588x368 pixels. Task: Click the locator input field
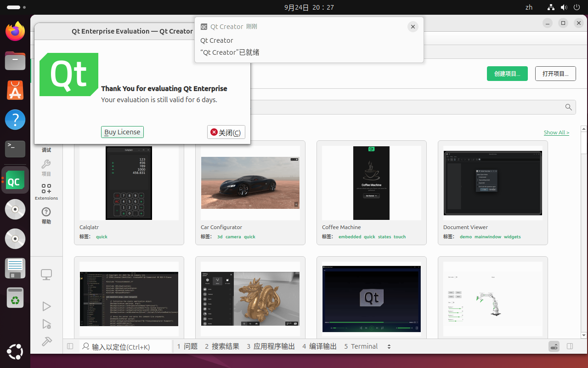click(125, 347)
